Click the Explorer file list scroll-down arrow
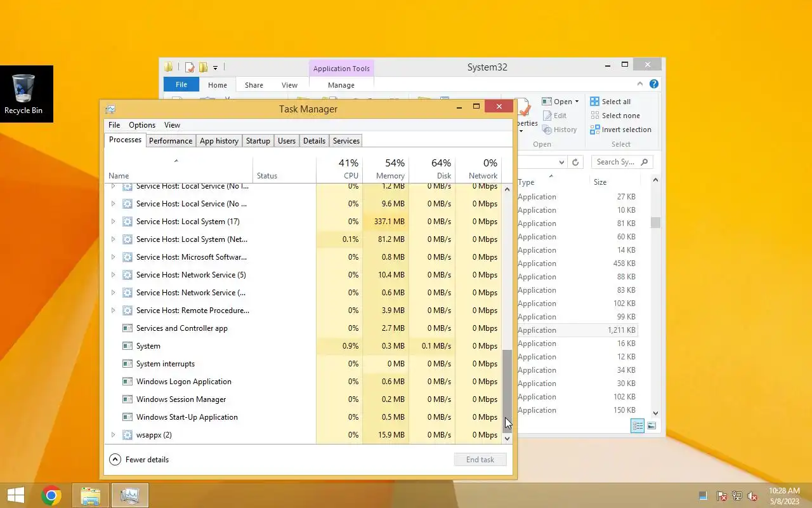The width and height of the screenshot is (812, 508). pos(655,413)
